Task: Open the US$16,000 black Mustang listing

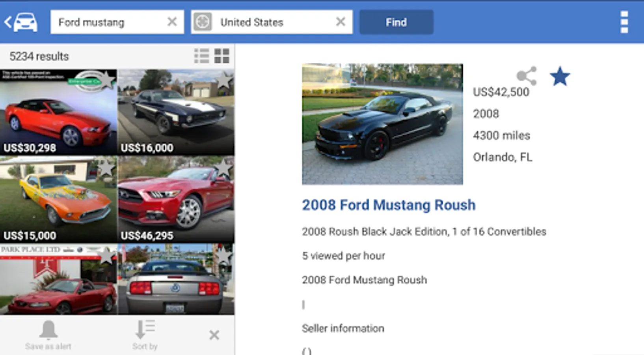Action: point(176,112)
